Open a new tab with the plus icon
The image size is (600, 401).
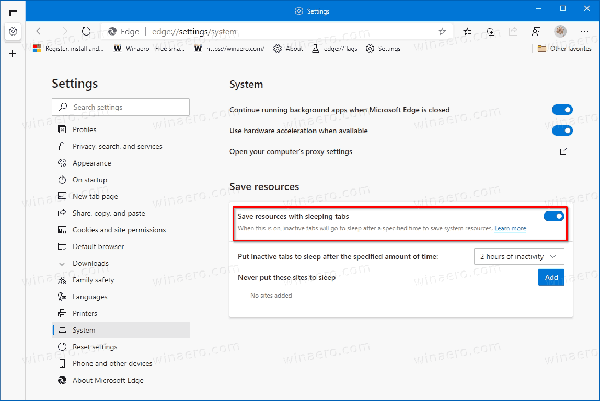pyautogui.click(x=13, y=53)
